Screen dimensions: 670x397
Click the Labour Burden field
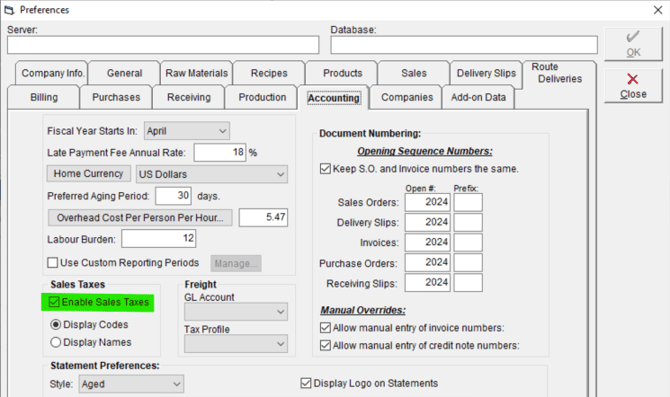point(159,238)
